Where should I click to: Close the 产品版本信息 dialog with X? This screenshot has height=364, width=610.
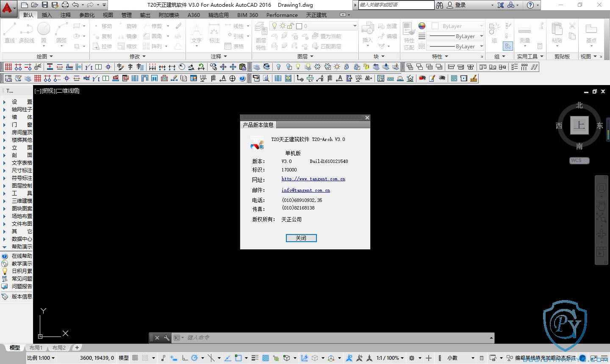pyautogui.click(x=367, y=118)
